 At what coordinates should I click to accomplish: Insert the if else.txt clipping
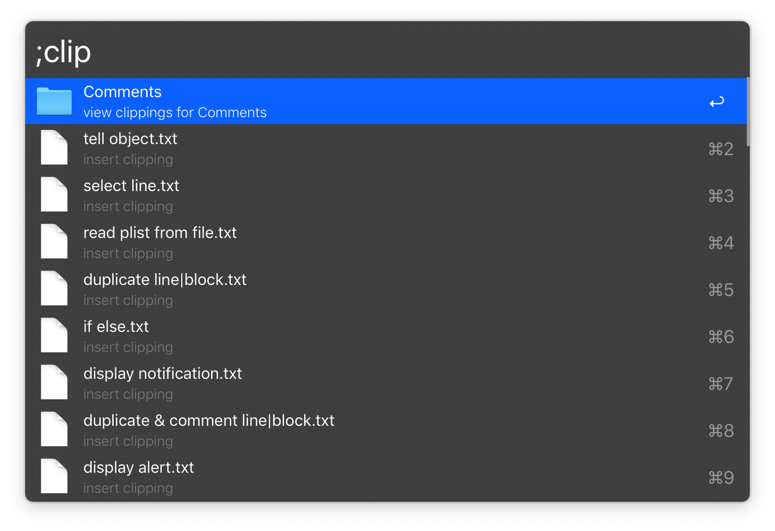coord(116,336)
